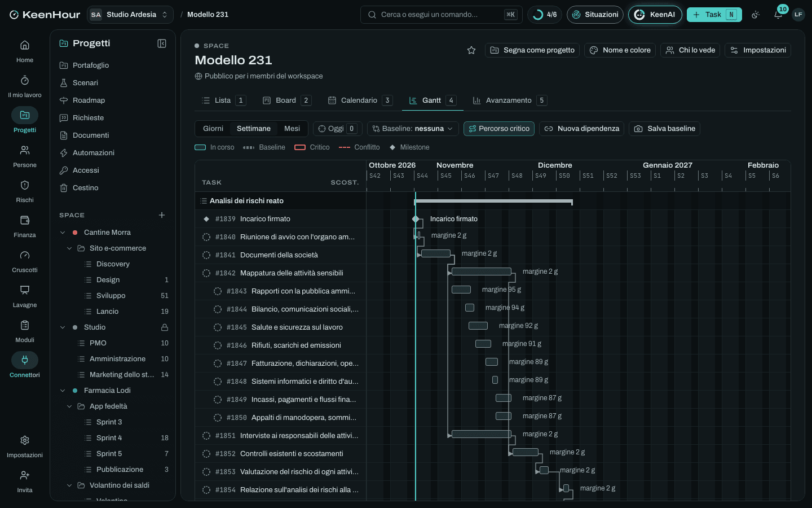812x508 pixels.
Task: Select Settimane timeline scale
Action: [254, 129]
